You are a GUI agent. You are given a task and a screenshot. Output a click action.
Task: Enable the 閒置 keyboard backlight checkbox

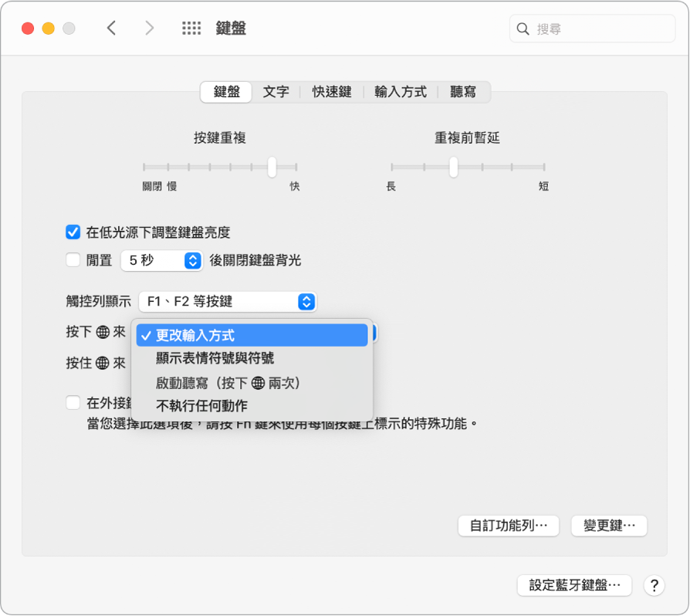(x=73, y=261)
